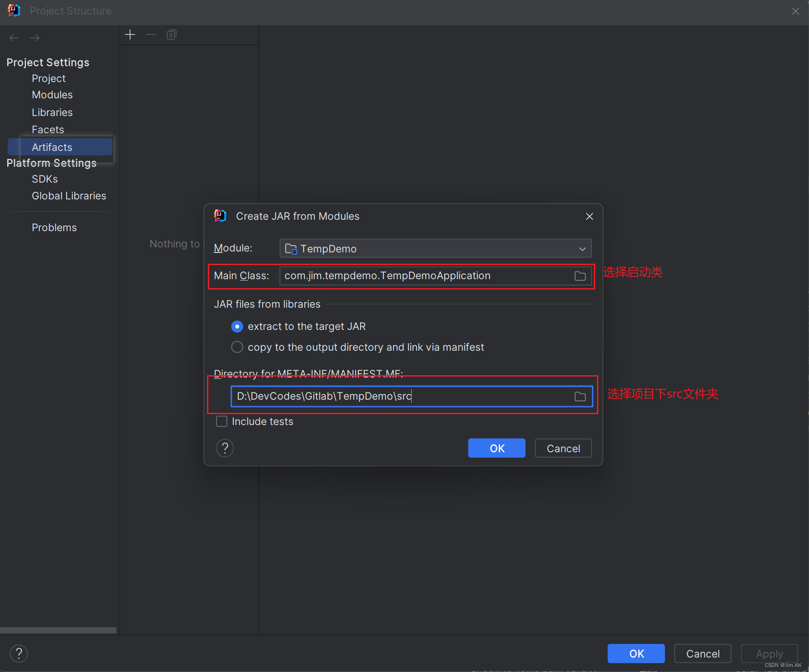Open the Project settings section
This screenshot has width=809, height=672.
pos(48,78)
